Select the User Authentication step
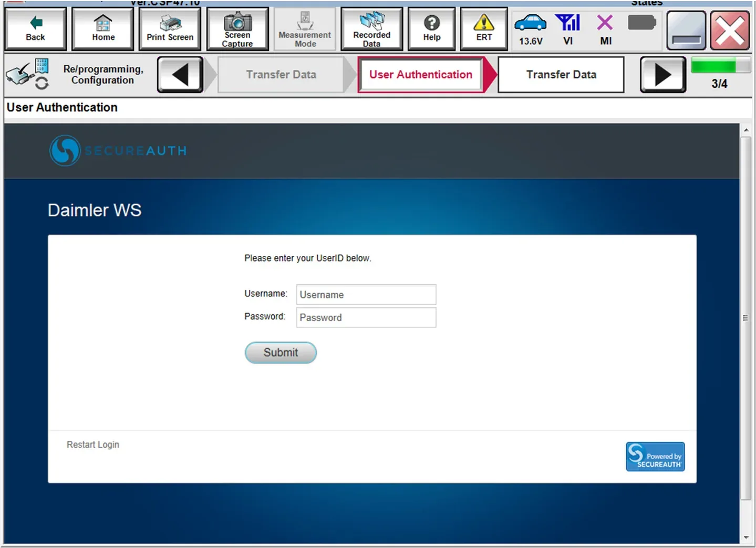The width and height of the screenshot is (756, 548). [x=421, y=75]
